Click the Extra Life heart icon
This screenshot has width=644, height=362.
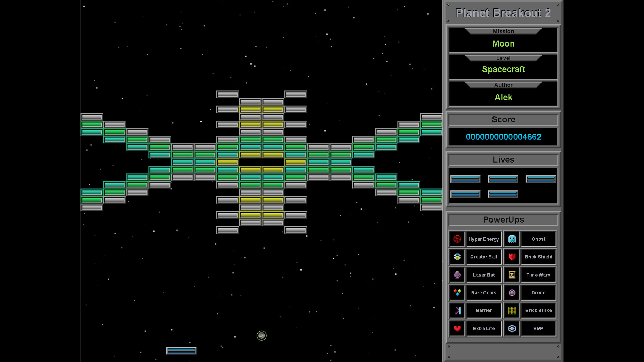457,328
